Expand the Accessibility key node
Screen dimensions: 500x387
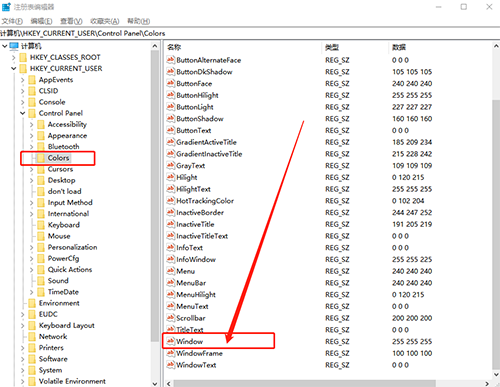pos(31,125)
